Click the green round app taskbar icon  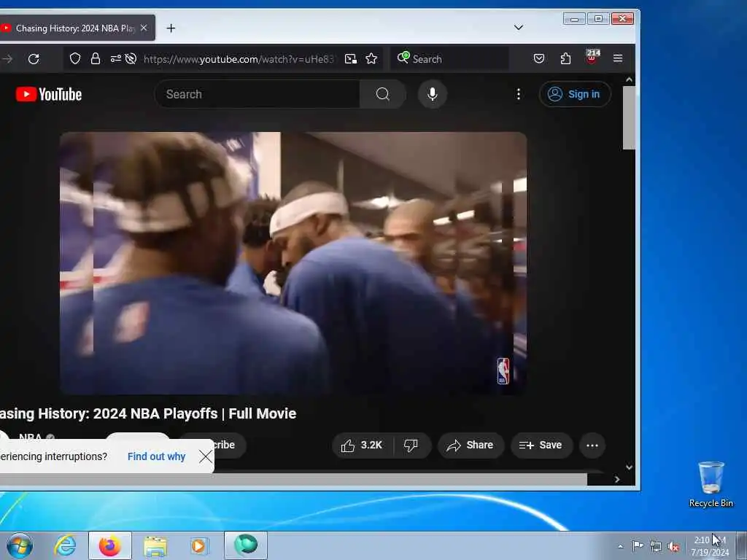tap(246, 545)
